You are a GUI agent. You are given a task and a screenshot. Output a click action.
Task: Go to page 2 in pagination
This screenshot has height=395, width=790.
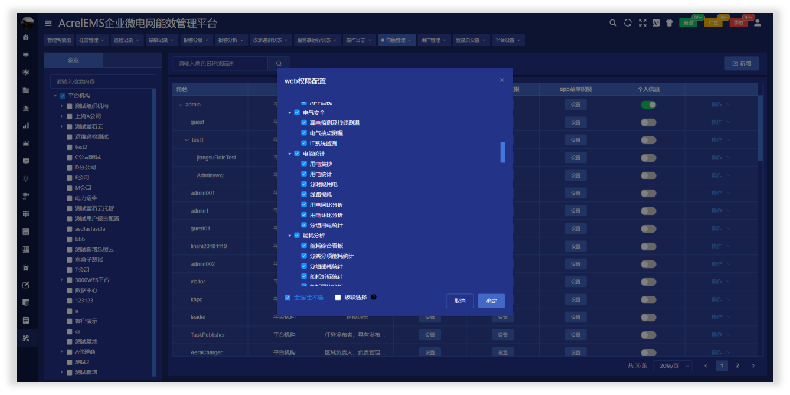(738, 366)
